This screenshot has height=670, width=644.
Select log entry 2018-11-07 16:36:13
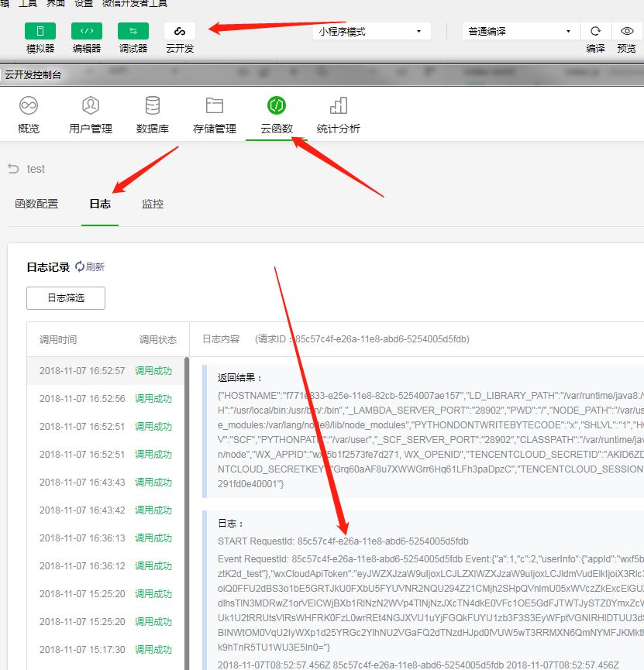click(x=105, y=538)
